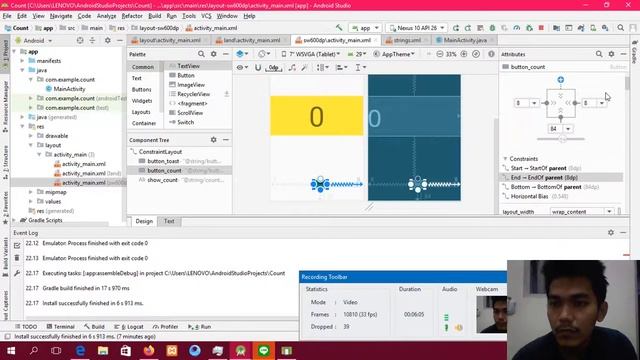
Task: Click scroll from source target icon
Action: click(x=80, y=40)
